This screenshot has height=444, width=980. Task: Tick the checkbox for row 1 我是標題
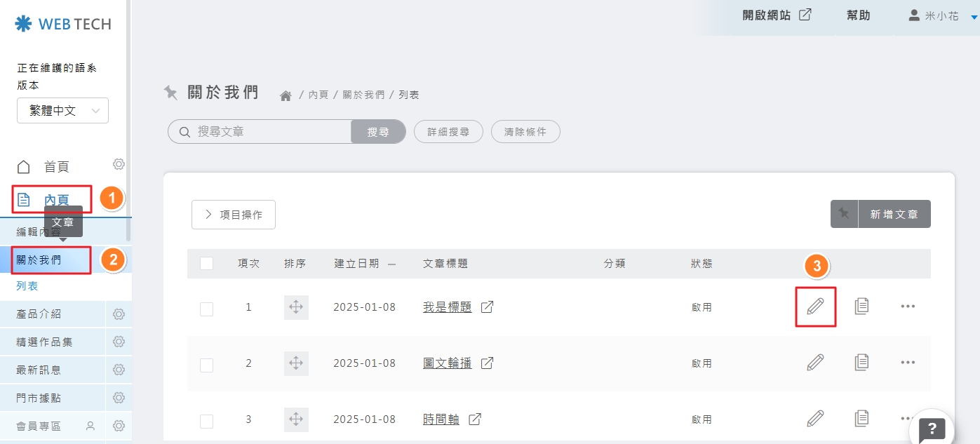[x=206, y=309]
